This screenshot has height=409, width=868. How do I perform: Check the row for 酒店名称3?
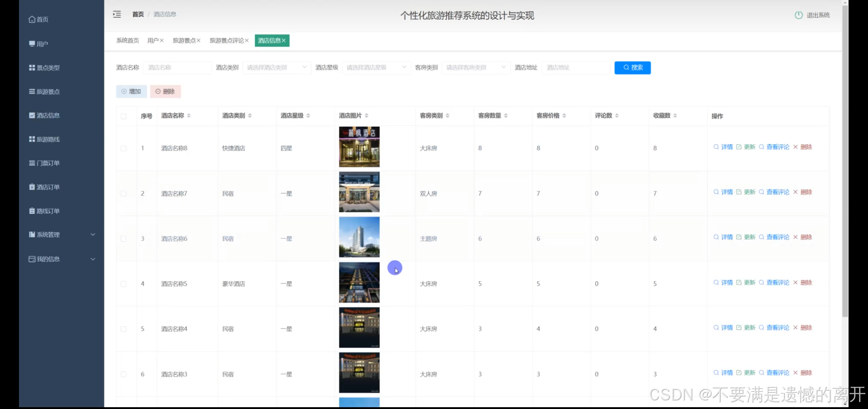[x=123, y=375]
